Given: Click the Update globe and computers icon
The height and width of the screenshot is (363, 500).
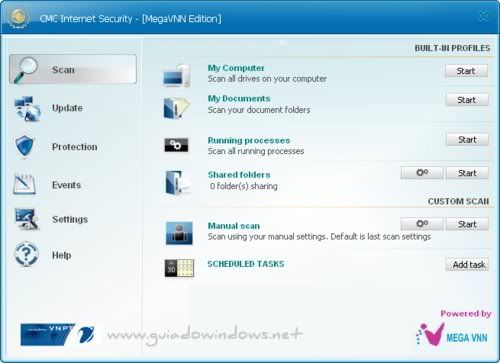Looking at the screenshot, I should click(x=27, y=109).
